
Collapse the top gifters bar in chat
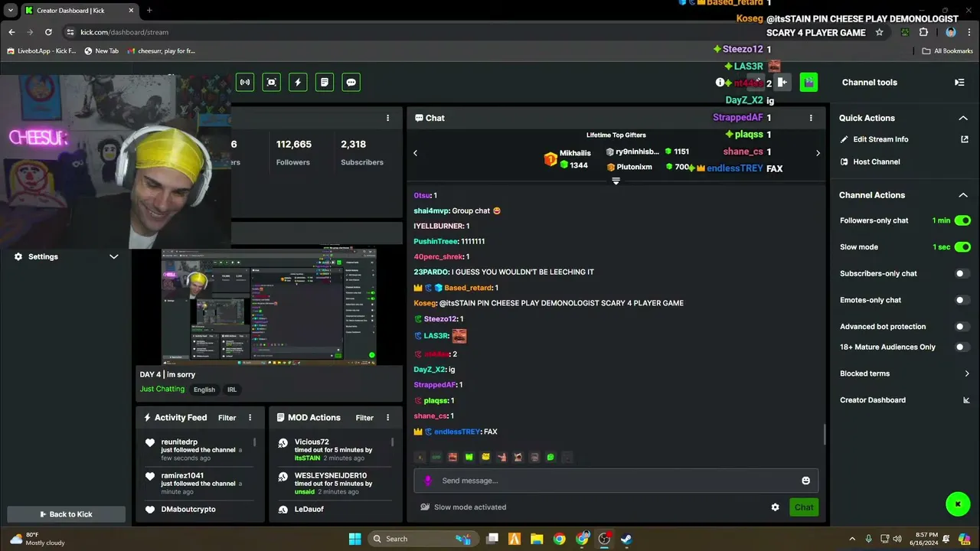(x=616, y=181)
